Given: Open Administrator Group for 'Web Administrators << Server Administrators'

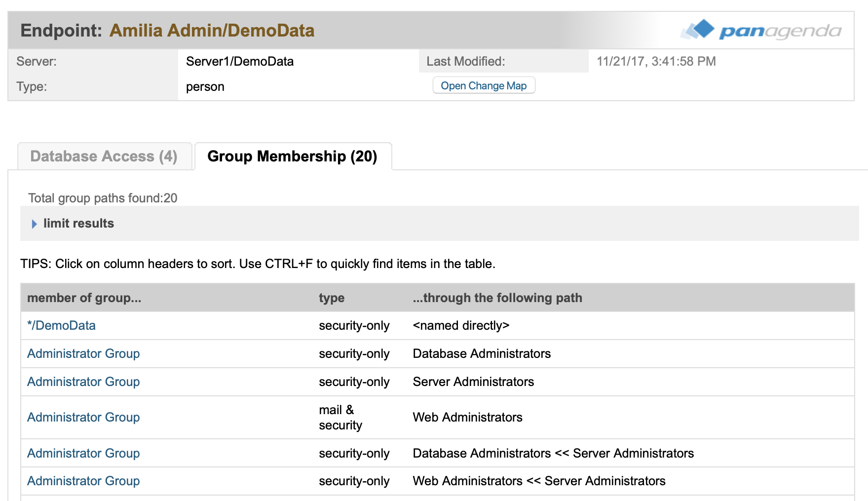Looking at the screenshot, I should [83, 481].
